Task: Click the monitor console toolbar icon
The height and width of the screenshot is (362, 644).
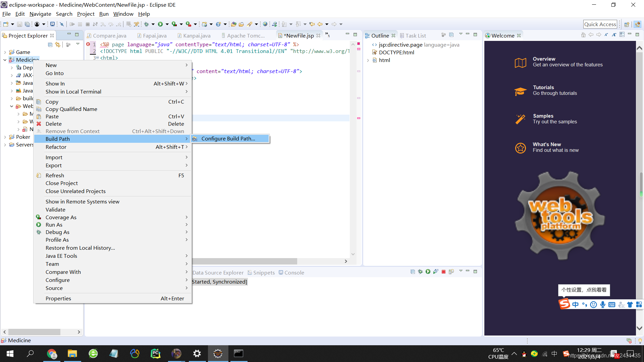Action: (x=52, y=24)
